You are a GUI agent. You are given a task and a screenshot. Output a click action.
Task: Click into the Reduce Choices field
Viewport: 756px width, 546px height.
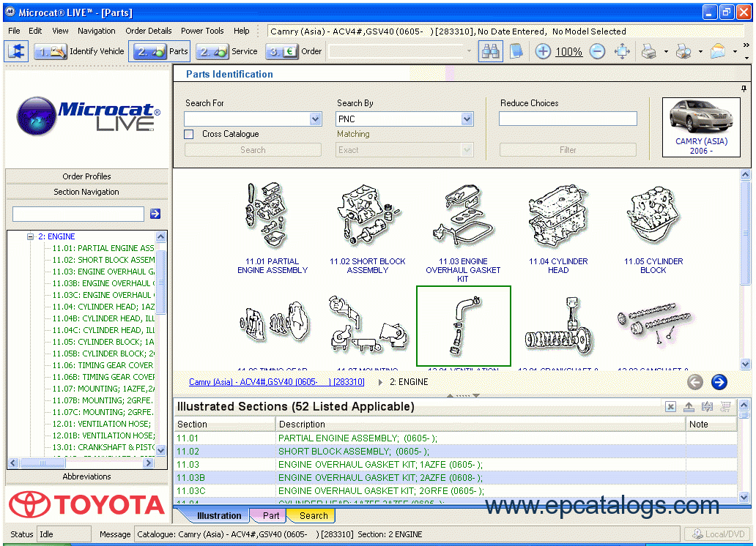tap(568, 119)
